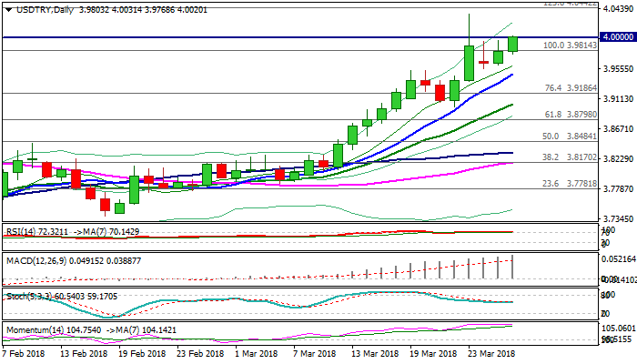Click the horizontal blue 4.00000 price line

coord(300,37)
